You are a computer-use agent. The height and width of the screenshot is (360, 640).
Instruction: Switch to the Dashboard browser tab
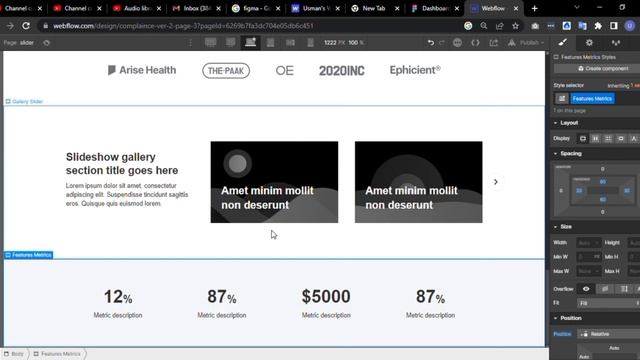coord(435,8)
